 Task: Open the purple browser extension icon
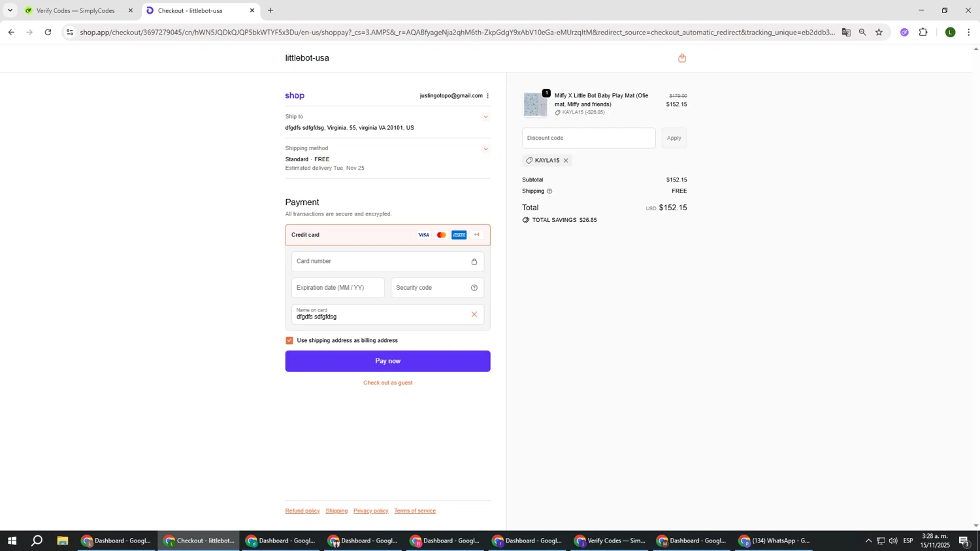pyautogui.click(x=904, y=32)
